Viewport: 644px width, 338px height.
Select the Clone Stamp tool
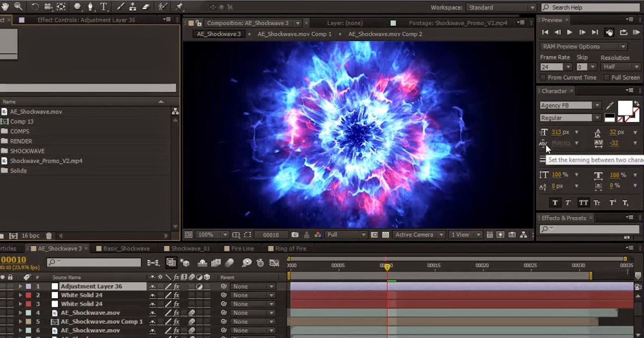pyautogui.click(x=132, y=7)
